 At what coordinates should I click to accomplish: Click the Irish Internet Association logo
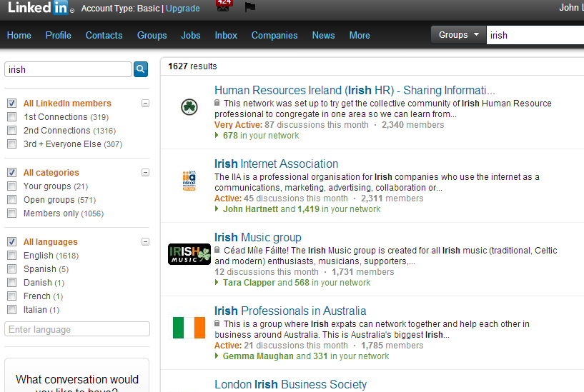pyautogui.click(x=189, y=181)
